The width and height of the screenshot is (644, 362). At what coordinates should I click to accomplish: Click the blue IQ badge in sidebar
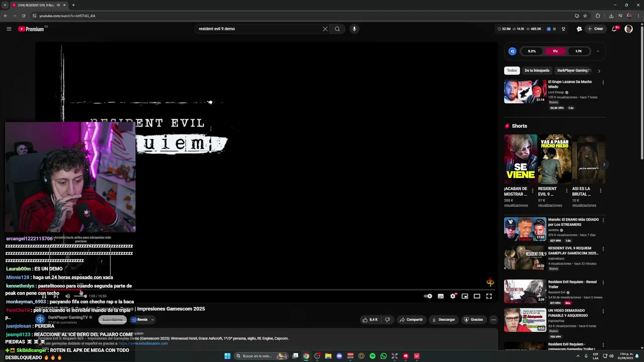tap(512, 51)
